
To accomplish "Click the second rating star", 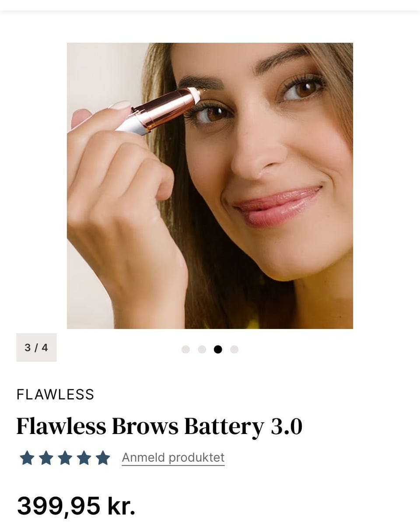I will pos(46,458).
